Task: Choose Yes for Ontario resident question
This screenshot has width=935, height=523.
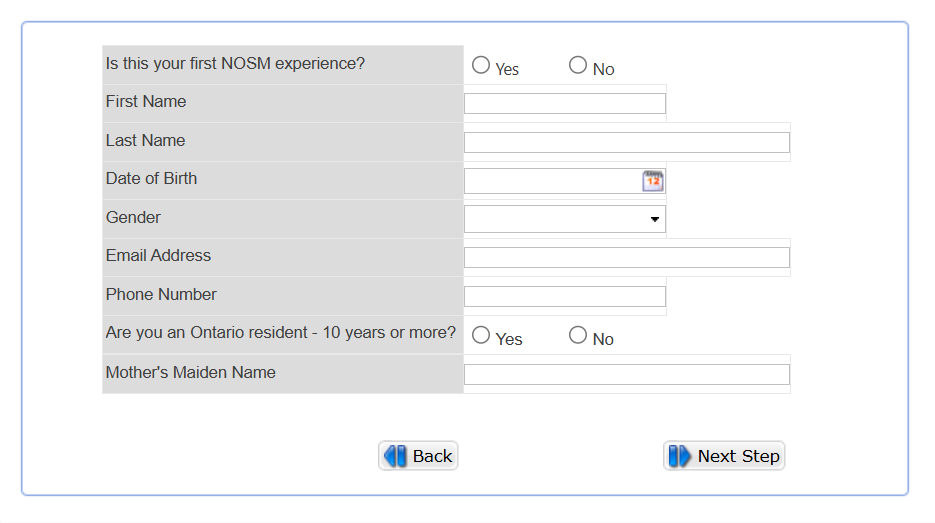Action: [x=481, y=335]
